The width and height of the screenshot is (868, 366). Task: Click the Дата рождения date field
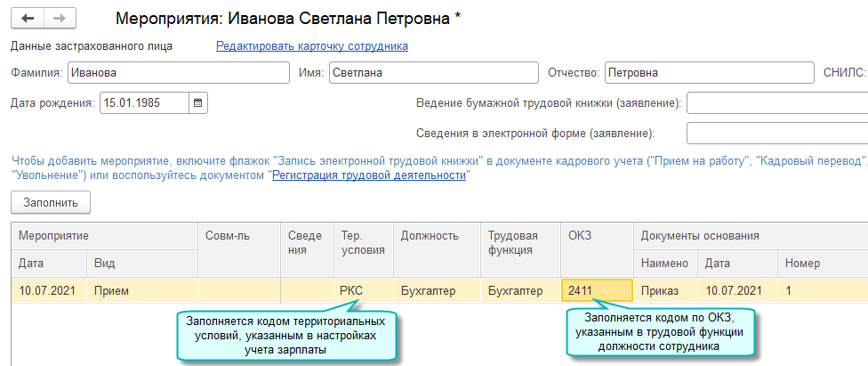pyautogui.click(x=144, y=102)
